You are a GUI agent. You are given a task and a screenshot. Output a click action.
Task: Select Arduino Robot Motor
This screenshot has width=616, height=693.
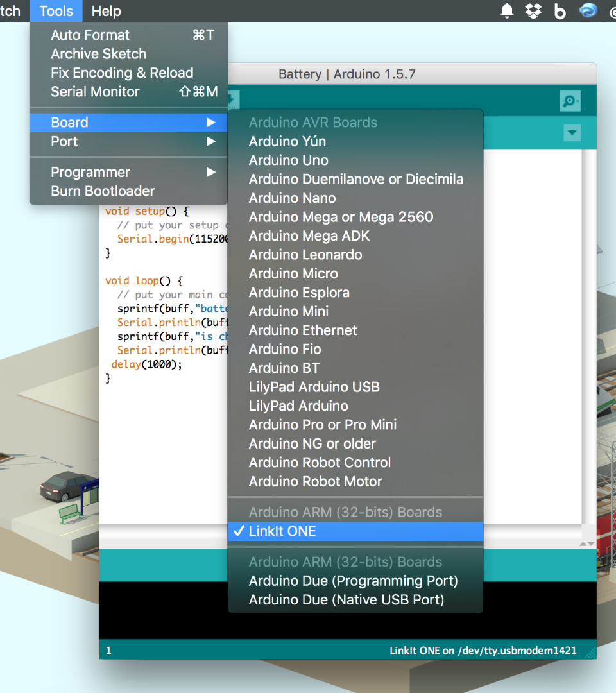[x=355, y=482]
